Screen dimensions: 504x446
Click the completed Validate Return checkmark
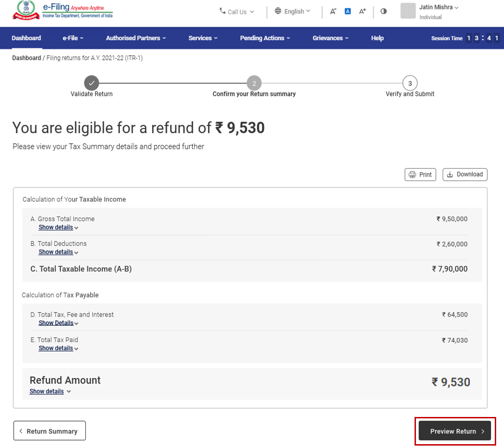click(91, 83)
